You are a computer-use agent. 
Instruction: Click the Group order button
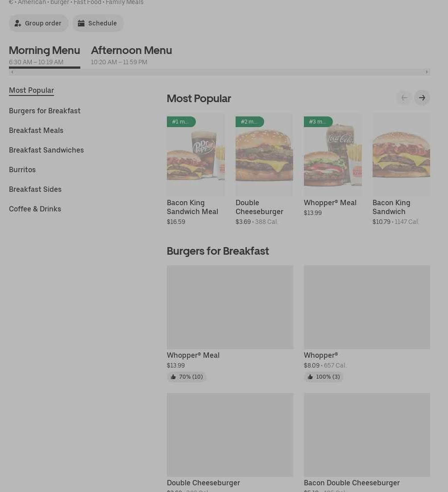click(38, 23)
